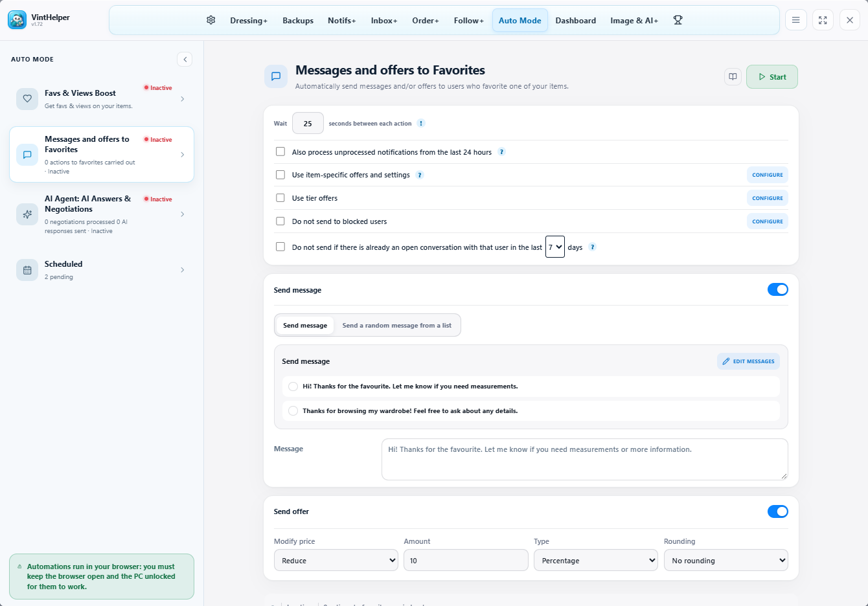Click the AI Agent sparkle icon
This screenshot has height=606, width=868.
[27, 214]
